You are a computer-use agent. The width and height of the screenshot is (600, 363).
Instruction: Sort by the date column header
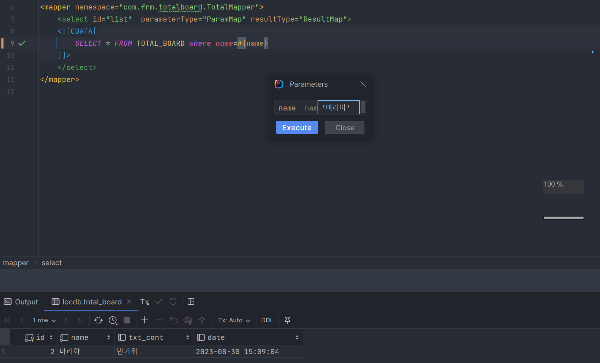click(248, 337)
